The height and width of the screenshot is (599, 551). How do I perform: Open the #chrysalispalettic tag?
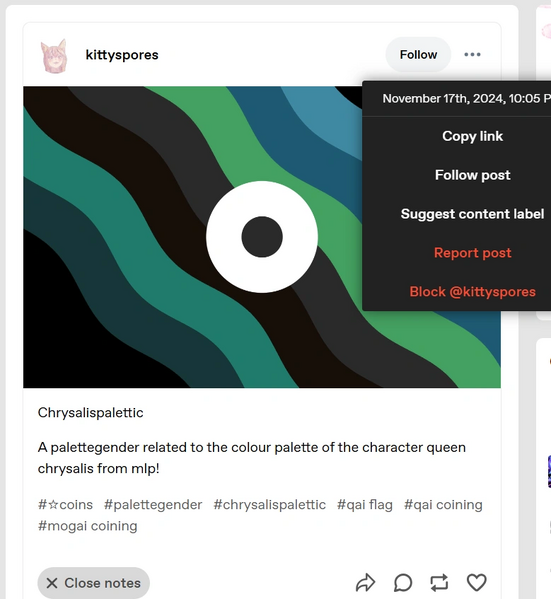coord(269,505)
